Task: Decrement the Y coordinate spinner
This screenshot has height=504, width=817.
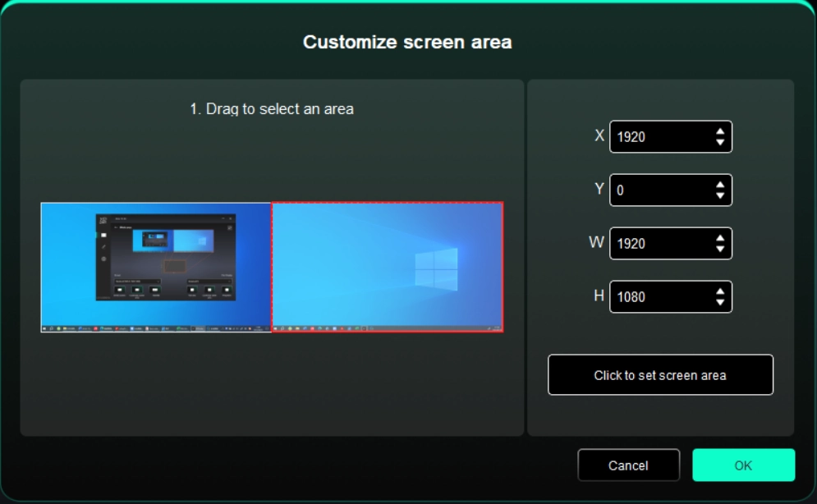Action: 720,196
